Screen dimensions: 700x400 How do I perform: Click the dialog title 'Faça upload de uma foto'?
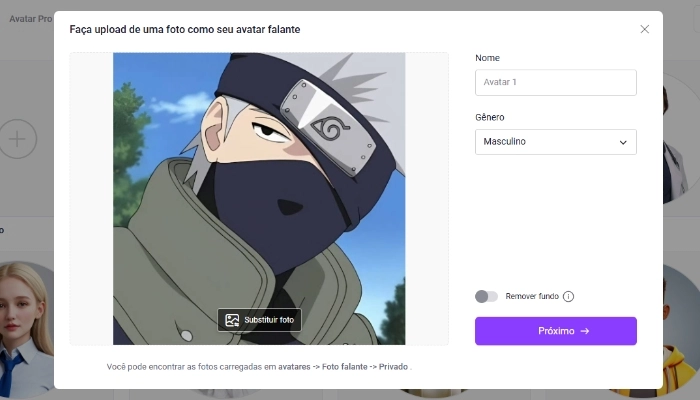(x=185, y=29)
